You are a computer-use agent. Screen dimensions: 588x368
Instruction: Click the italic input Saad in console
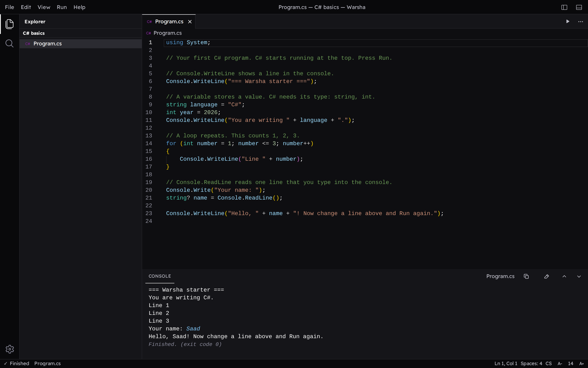point(193,329)
